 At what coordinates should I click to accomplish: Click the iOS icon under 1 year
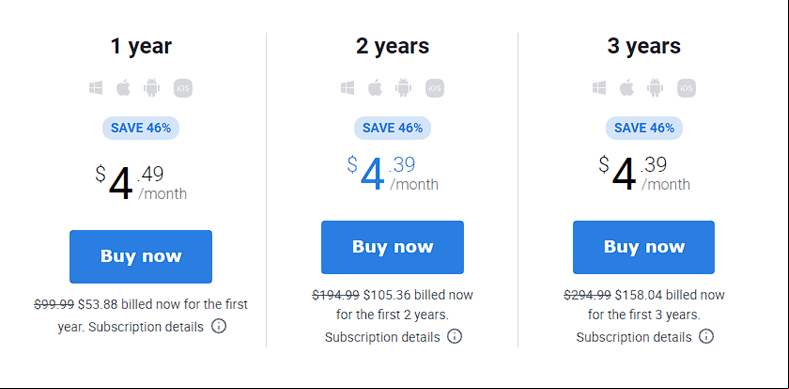(183, 88)
